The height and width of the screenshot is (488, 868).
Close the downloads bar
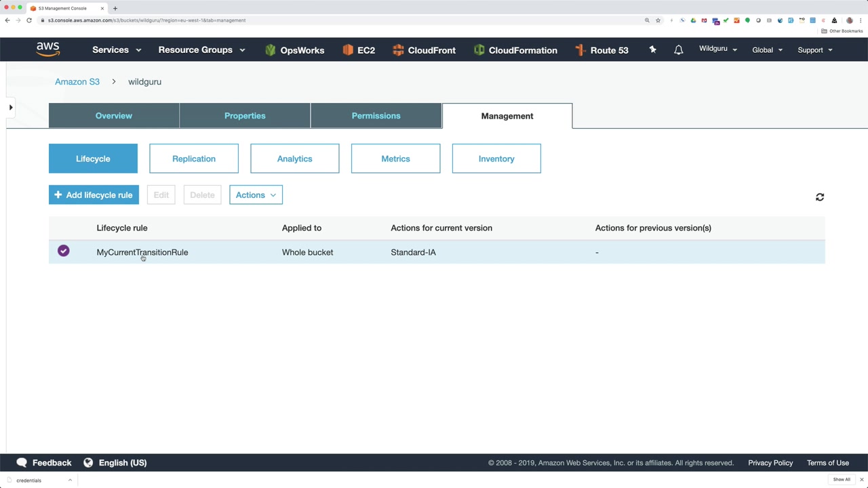861,480
